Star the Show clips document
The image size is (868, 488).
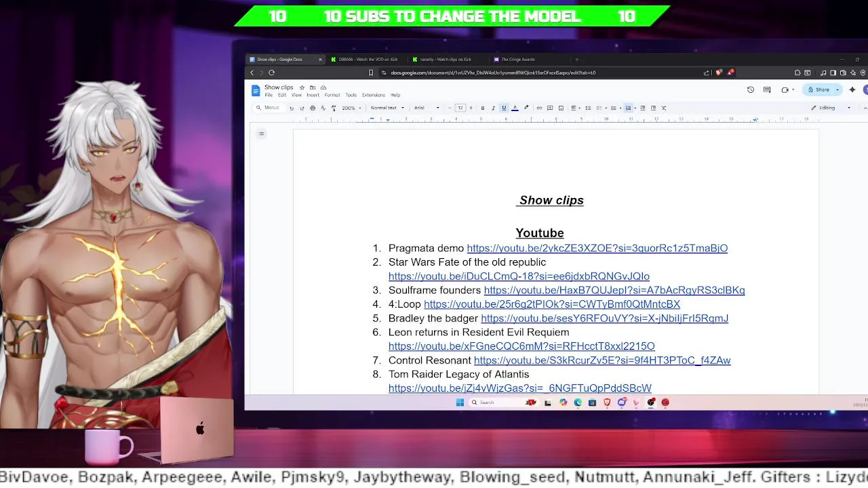(x=302, y=87)
